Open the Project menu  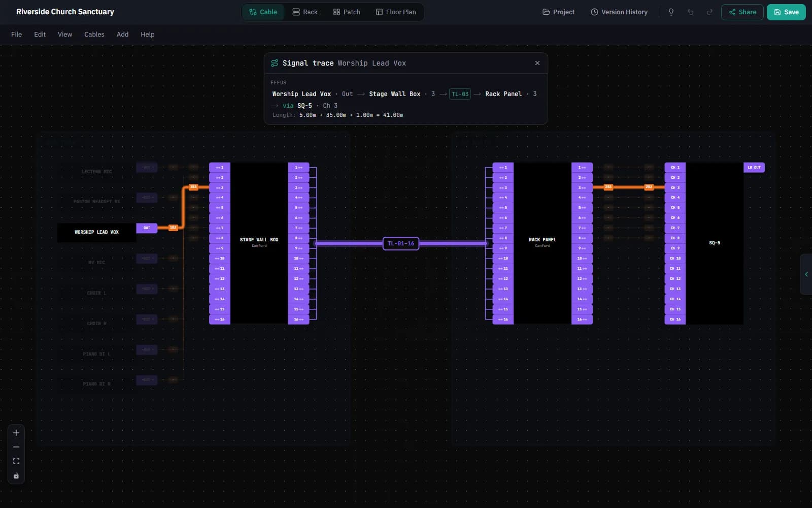click(x=559, y=12)
